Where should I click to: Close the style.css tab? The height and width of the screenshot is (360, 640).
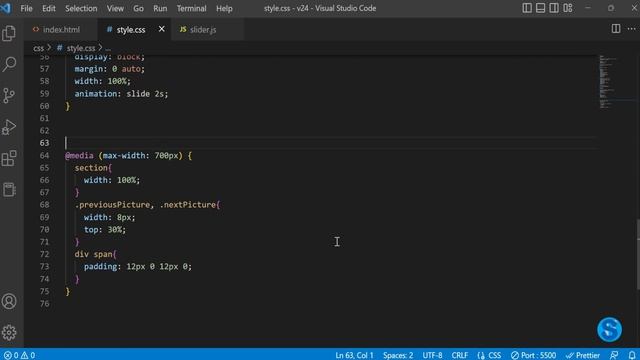pos(162,29)
